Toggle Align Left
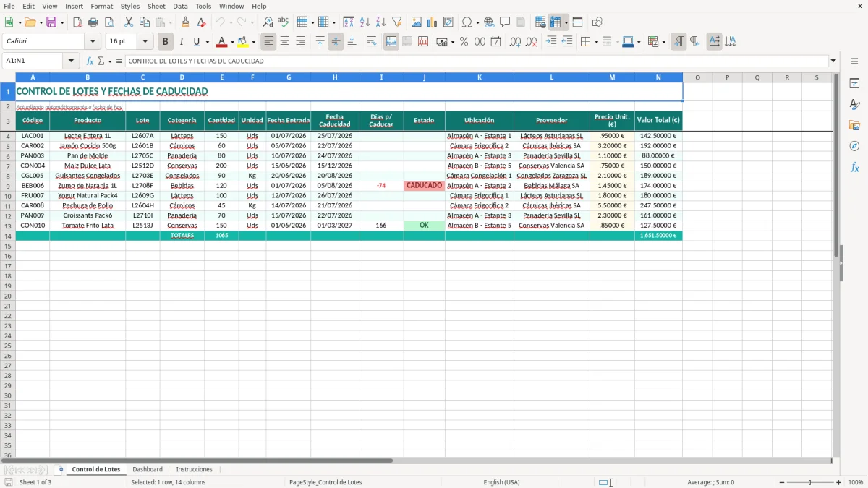The height and width of the screenshot is (488, 868). tap(268, 42)
